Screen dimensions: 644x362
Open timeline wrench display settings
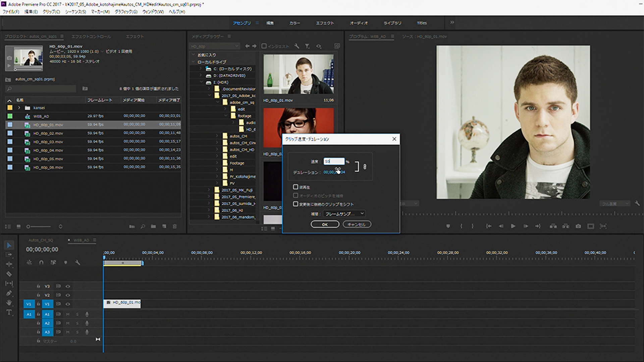pyautogui.click(x=77, y=262)
